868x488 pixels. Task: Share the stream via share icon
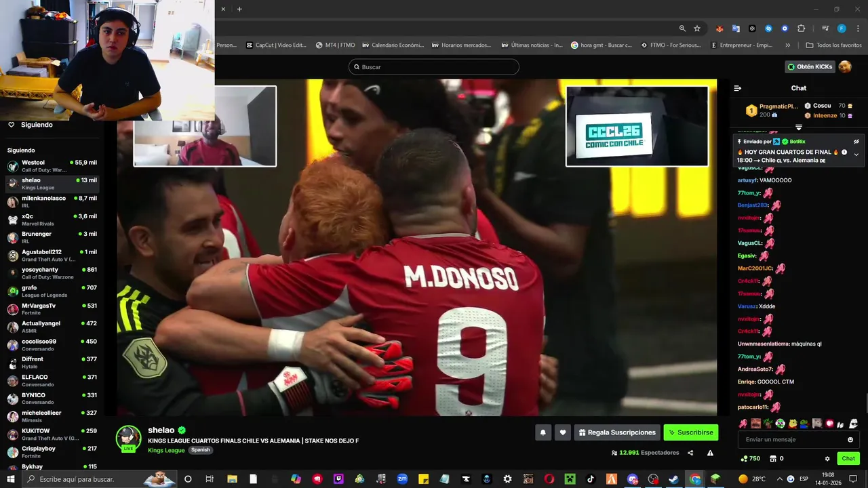pyautogui.click(x=690, y=453)
